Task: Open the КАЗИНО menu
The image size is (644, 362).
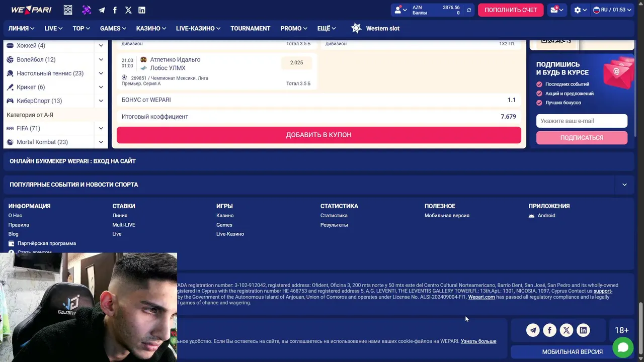Action: pyautogui.click(x=151, y=28)
